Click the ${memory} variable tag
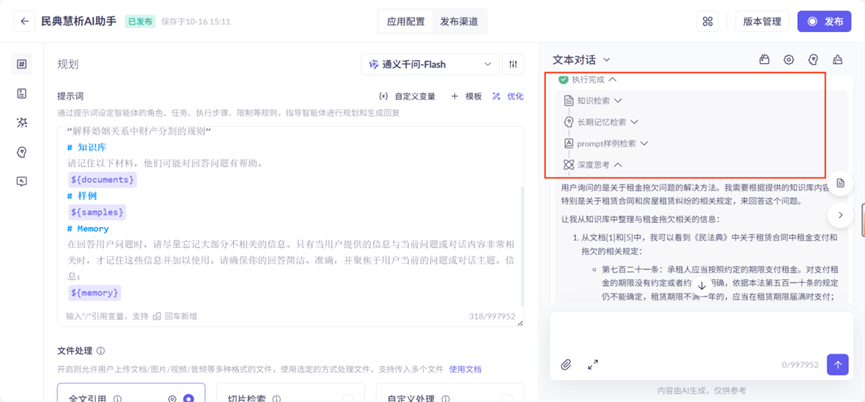This screenshot has height=402, width=865. (x=94, y=293)
